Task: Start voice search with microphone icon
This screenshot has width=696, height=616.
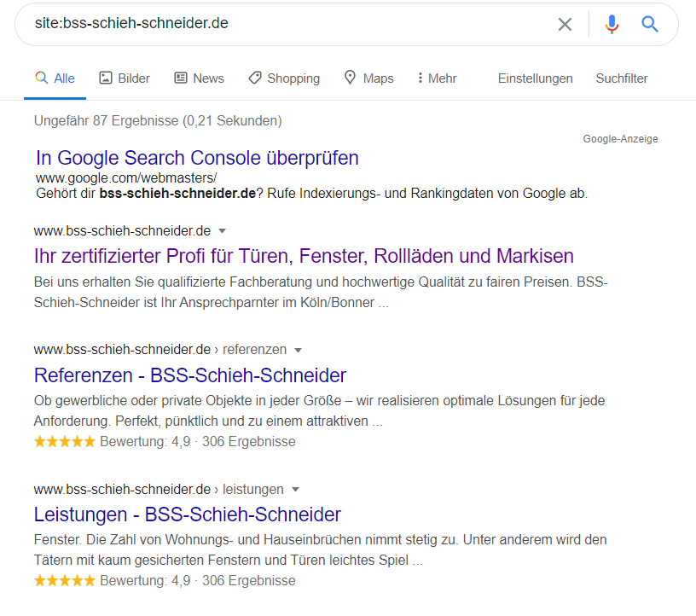Action: (612, 24)
